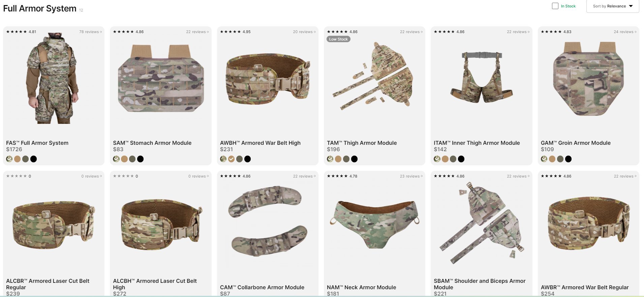Click the SBAM Shoulder and Biceps Armor image
Viewport: 644px width, 297px height.
pos(481,223)
